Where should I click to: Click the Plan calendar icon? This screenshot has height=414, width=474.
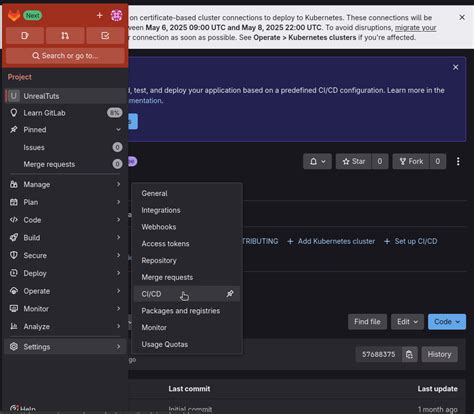14,202
